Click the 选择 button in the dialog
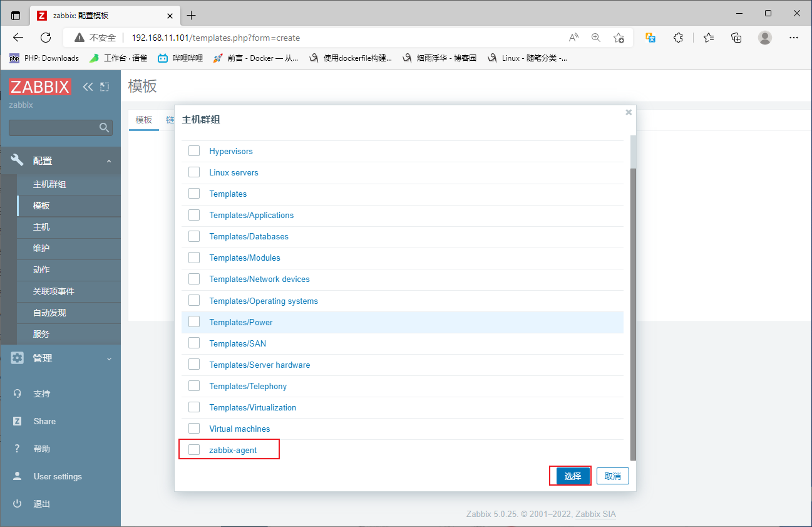Viewport: 812px width, 527px height. (573, 476)
